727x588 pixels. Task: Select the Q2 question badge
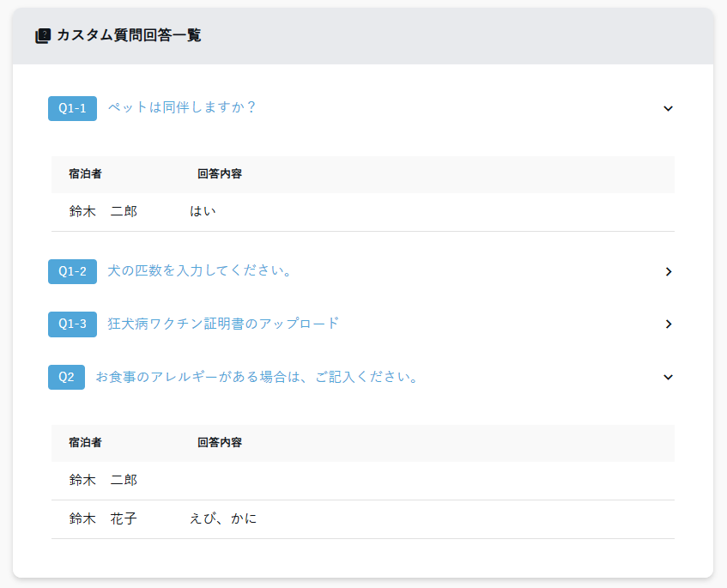click(66, 377)
